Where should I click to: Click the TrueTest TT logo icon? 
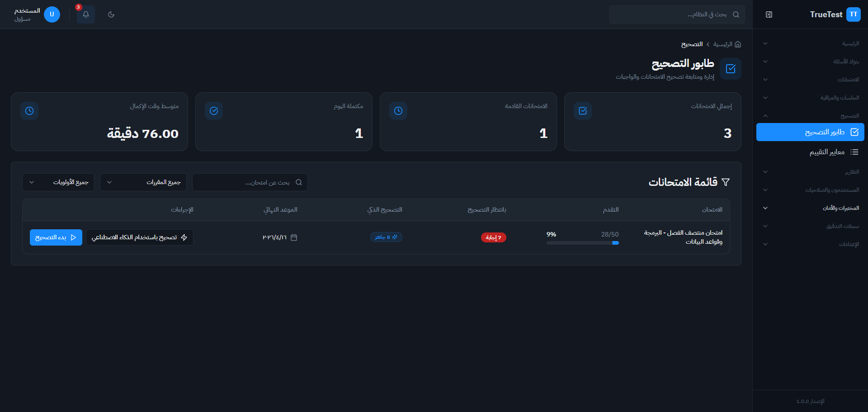(x=853, y=14)
